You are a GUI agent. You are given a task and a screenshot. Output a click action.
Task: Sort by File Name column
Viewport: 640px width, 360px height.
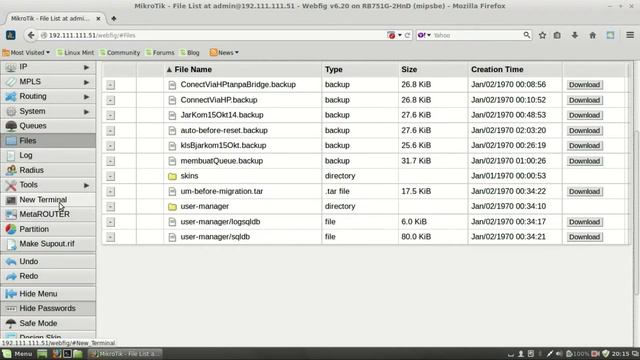click(x=243, y=69)
